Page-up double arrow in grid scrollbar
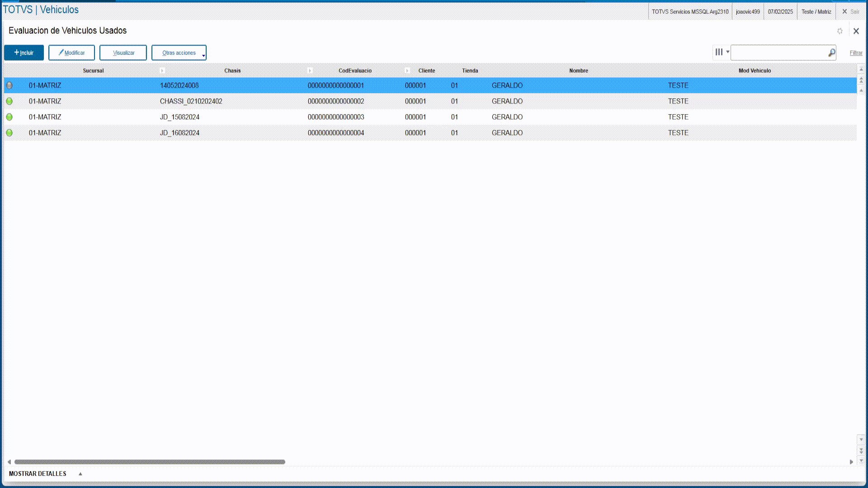The width and height of the screenshot is (868, 488). tap(861, 80)
